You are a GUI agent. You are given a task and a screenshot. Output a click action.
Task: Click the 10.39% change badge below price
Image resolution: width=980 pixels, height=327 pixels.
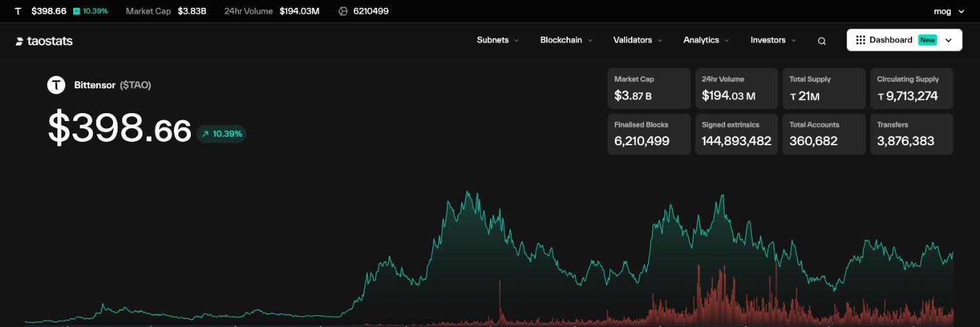221,133
